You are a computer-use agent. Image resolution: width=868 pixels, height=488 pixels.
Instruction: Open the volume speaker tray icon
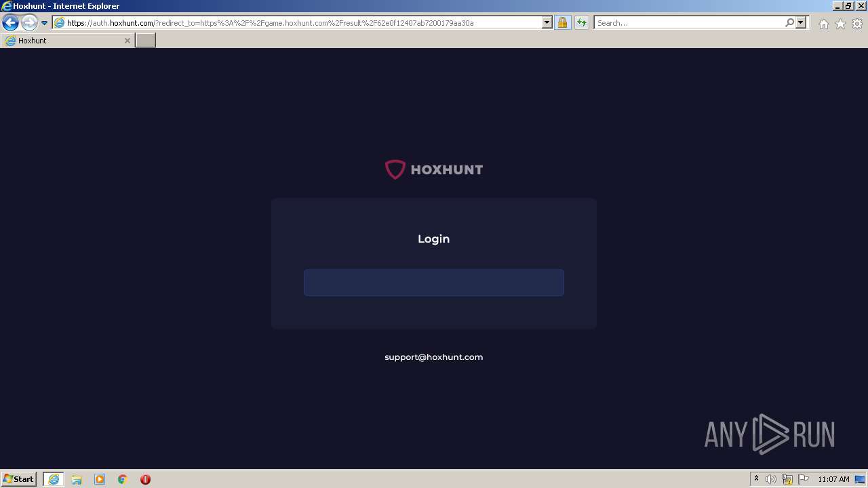pyautogui.click(x=771, y=479)
